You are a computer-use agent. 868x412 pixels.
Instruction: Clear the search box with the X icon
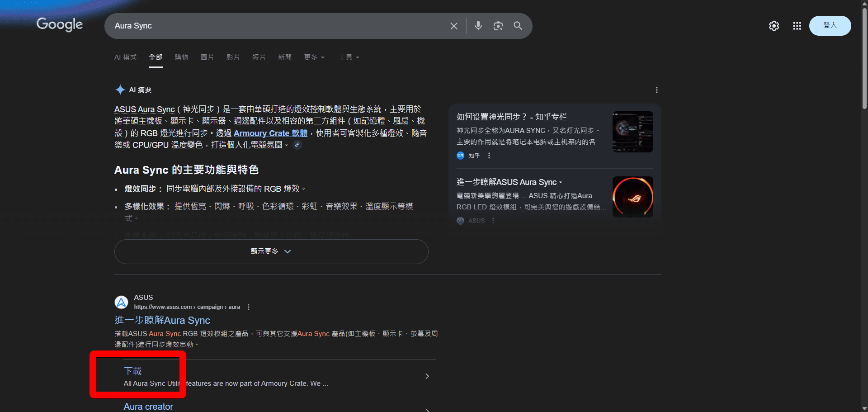pyautogui.click(x=453, y=26)
